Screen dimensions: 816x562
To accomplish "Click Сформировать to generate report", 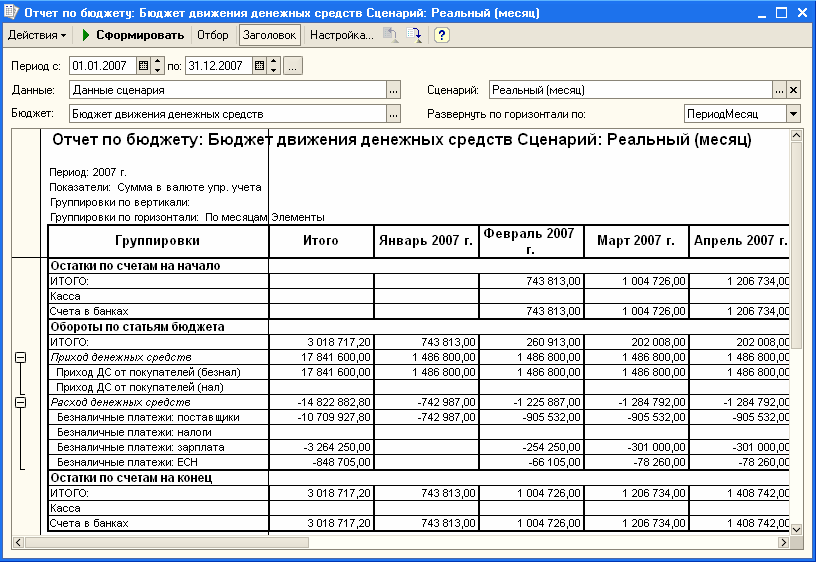I will point(133,35).
